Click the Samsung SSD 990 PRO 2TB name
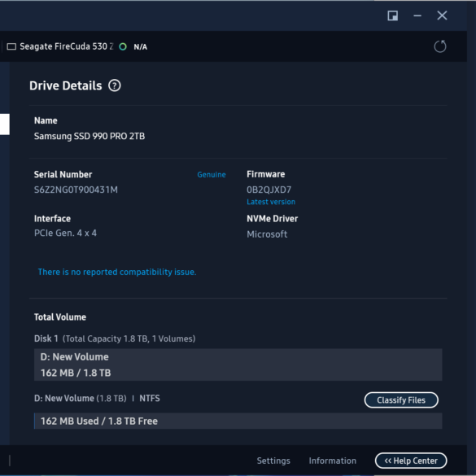 point(90,137)
